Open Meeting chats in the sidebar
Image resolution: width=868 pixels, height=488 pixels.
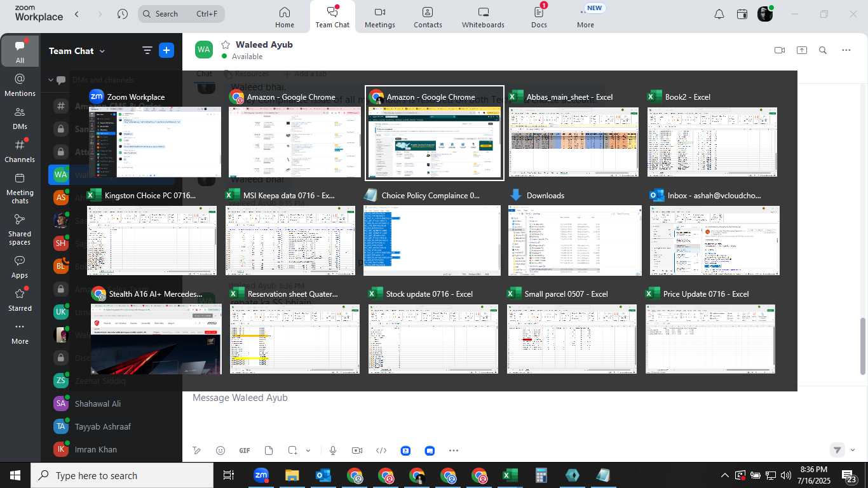click(20, 188)
